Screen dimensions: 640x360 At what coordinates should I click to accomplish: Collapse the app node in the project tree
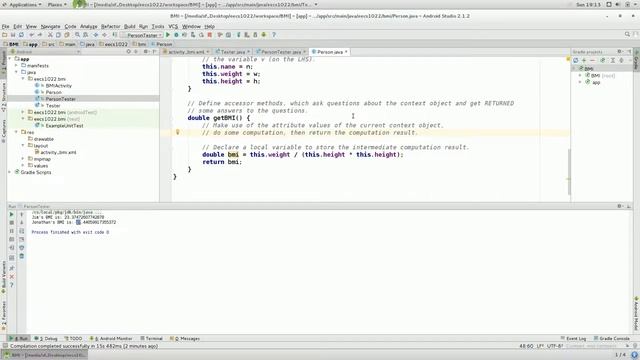click(10, 59)
